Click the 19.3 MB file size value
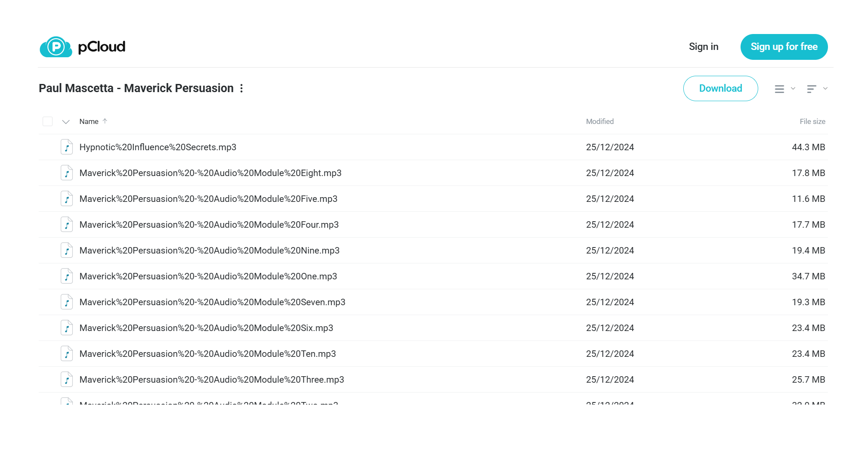This screenshot has width=868, height=458. [x=808, y=302]
